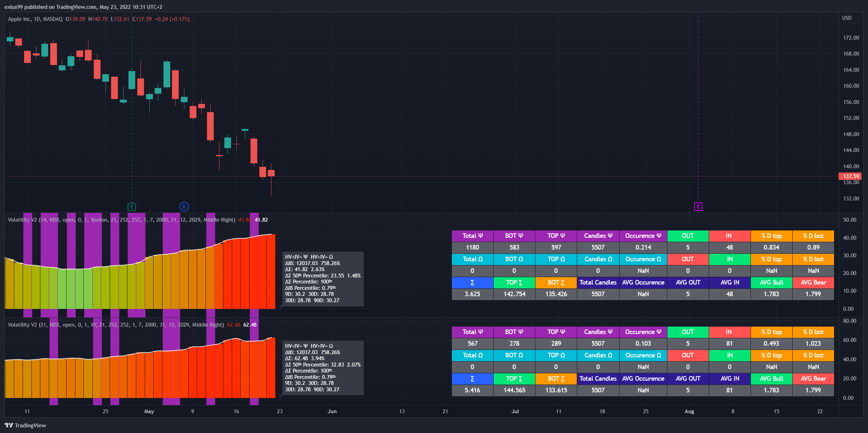Click the ΔΣ 50th Percentile: 32.83 2.07% line

(323, 365)
